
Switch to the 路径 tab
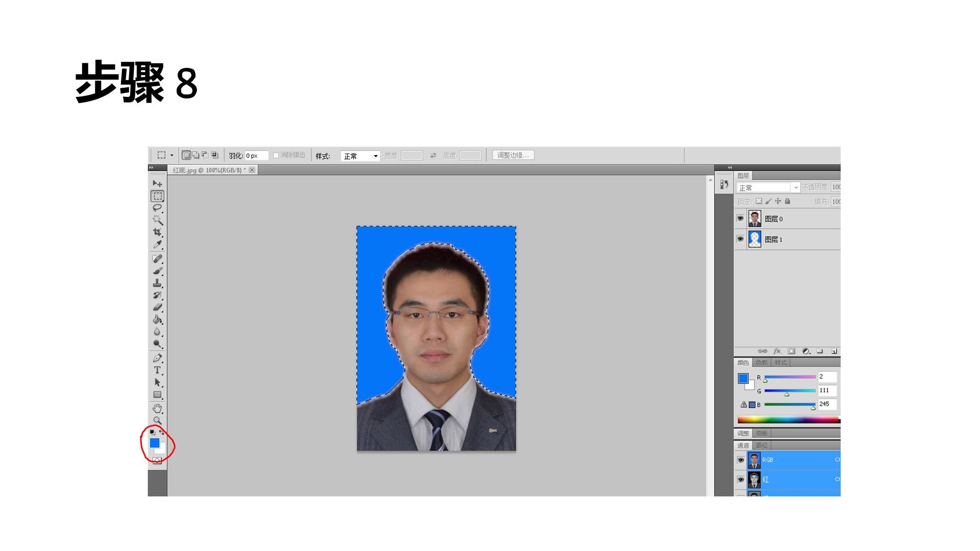click(x=762, y=445)
